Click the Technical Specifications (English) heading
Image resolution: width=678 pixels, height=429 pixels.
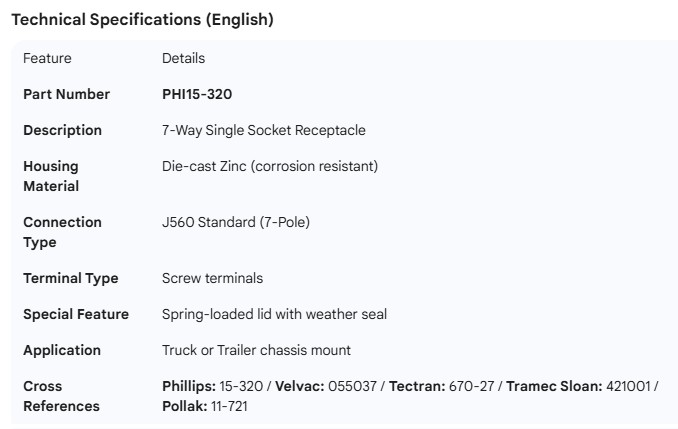coord(142,19)
